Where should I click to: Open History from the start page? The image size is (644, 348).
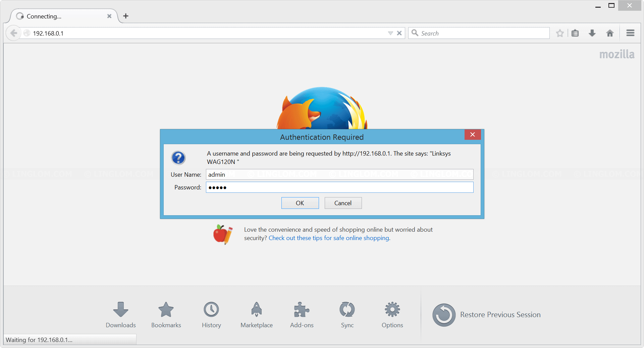tap(211, 314)
